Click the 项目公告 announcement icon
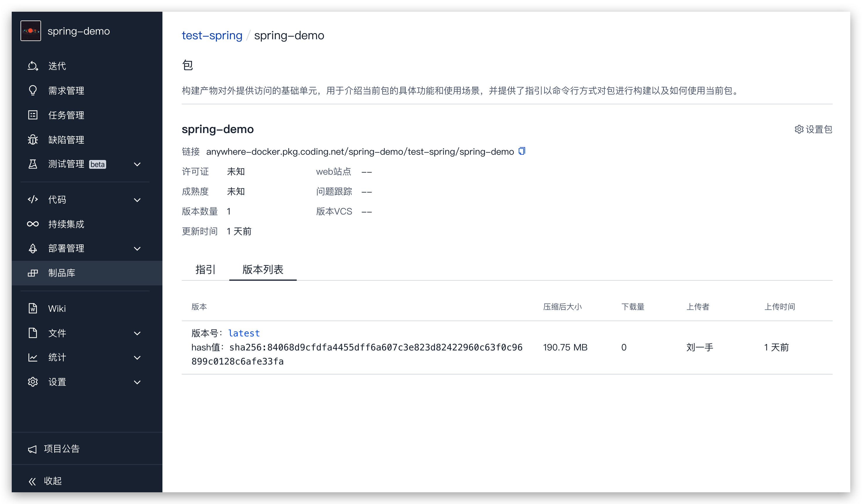Image resolution: width=862 pixels, height=504 pixels. [x=33, y=449]
